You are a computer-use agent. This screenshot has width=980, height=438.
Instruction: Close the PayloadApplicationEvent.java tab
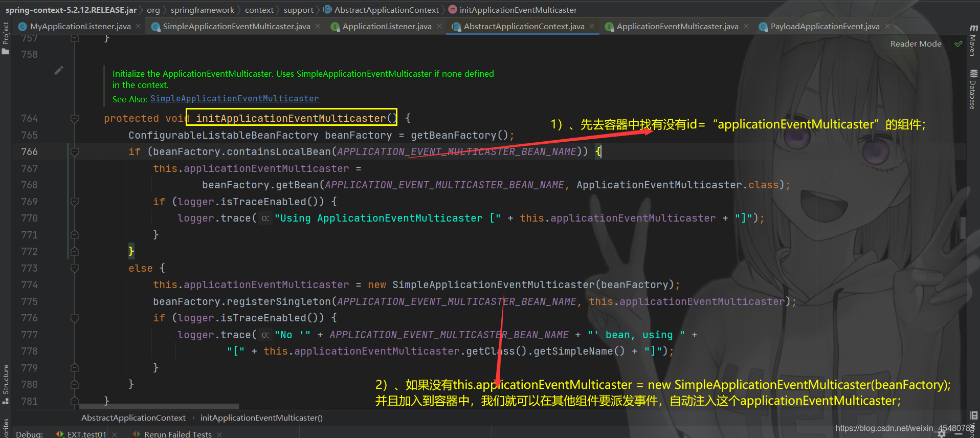coord(887,26)
